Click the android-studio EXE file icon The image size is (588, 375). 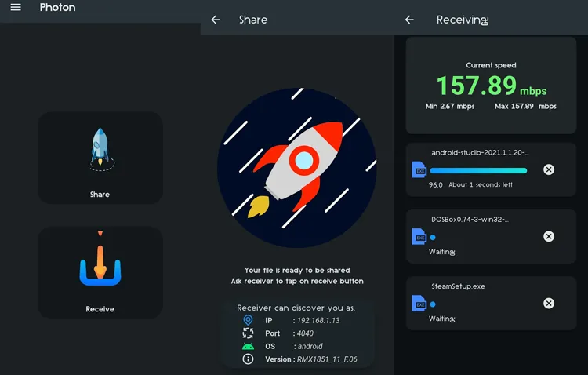point(419,169)
